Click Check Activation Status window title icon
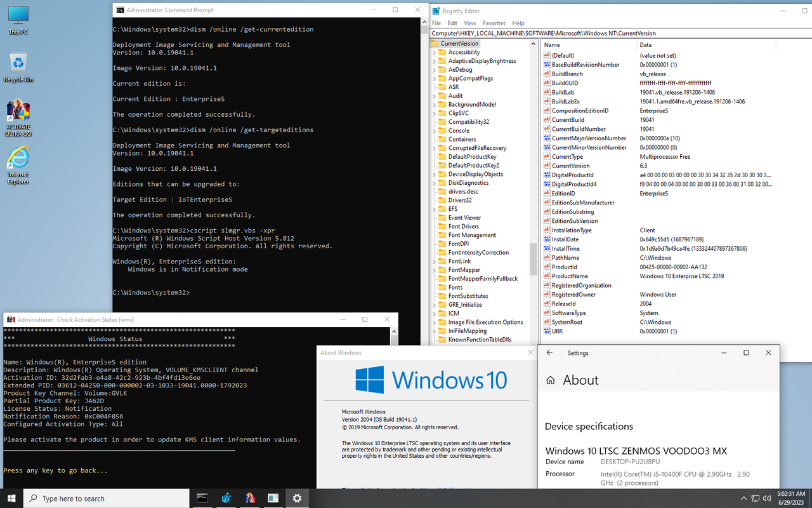The height and width of the screenshot is (508, 812). (11, 319)
